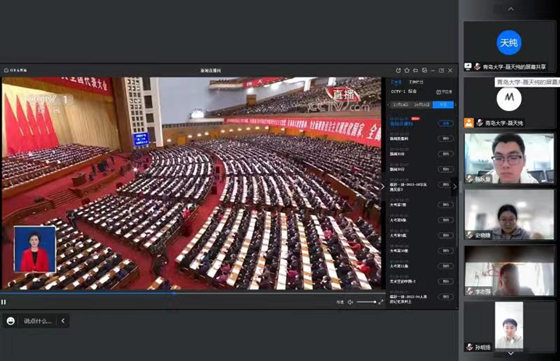This screenshot has height=361, width=560.
Task: Enter fullscreen with the expand-arrows icon
Action: [381, 302]
